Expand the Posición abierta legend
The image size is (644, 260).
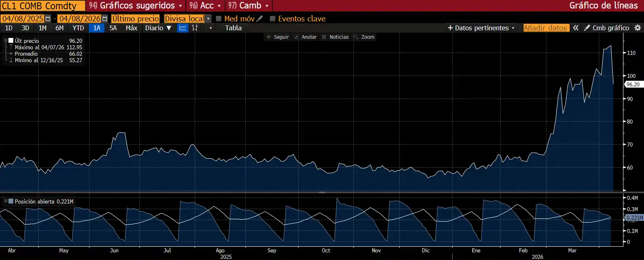(x=6, y=201)
